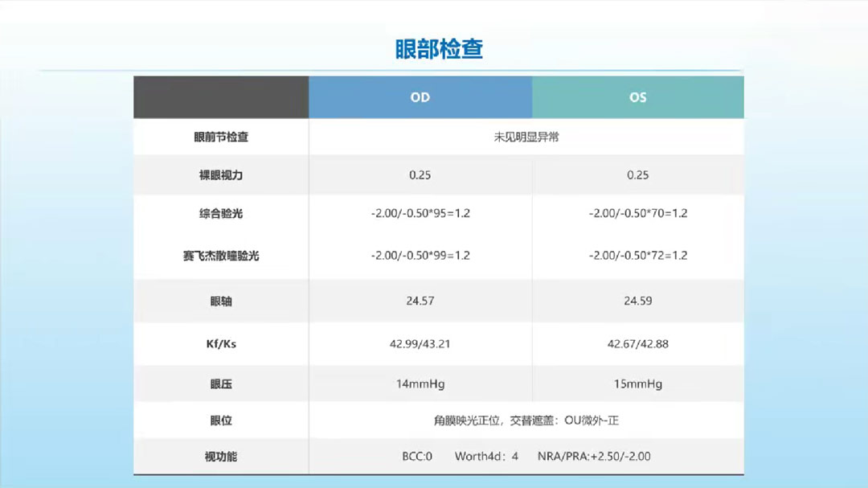This screenshot has height=488, width=868.
Task: Click the 眼部检查 slide title
Action: pos(439,49)
